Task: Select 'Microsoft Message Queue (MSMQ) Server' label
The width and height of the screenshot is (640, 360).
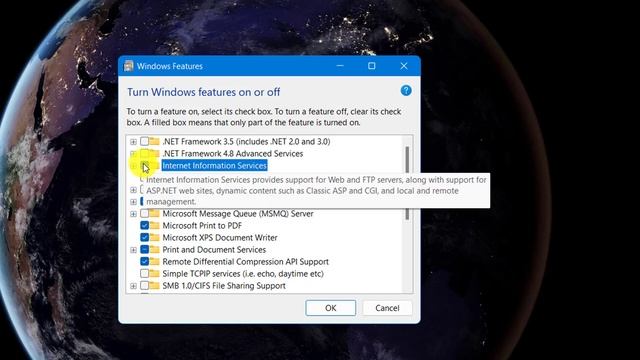Action: tap(238, 213)
